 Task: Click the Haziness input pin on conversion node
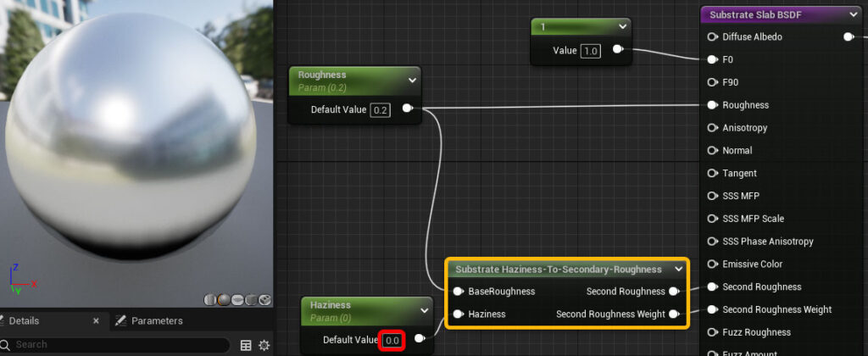(x=459, y=314)
